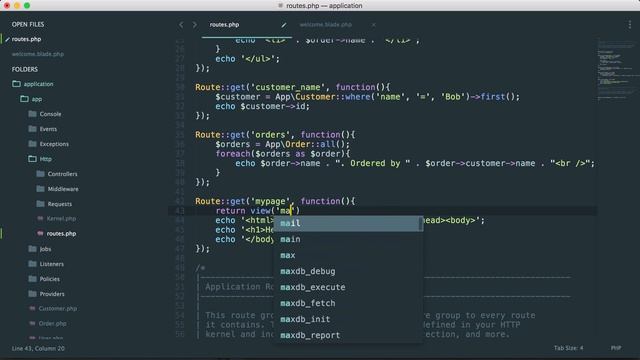The width and height of the screenshot is (640, 360).
Task: Click the Kernel.php file icon
Action: tap(40, 219)
